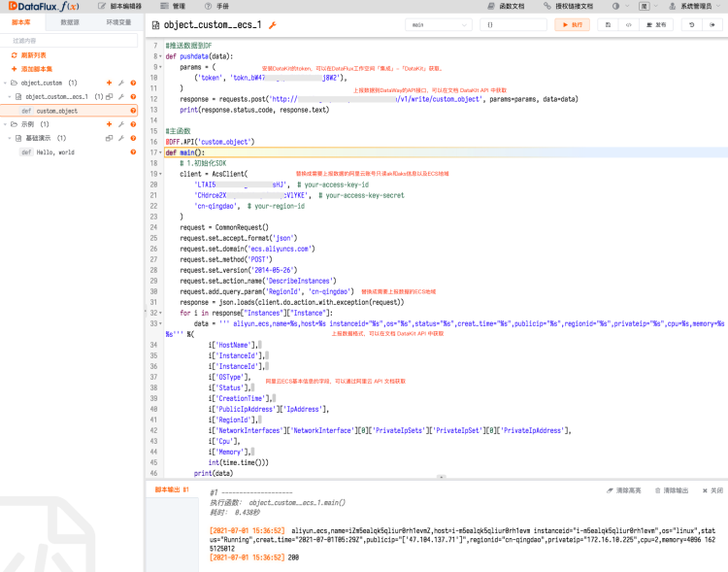Fold code at line 19 arrow
Viewport: 728px width, 572px height.
(x=160, y=174)
